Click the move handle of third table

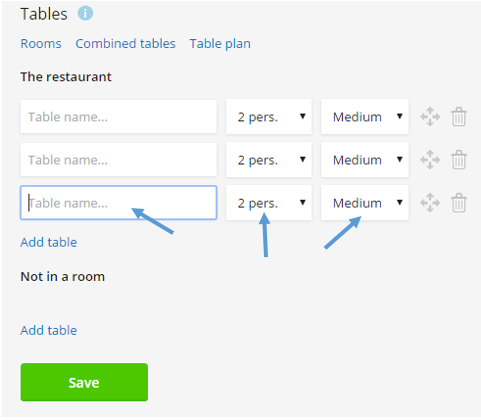point(430,203)
